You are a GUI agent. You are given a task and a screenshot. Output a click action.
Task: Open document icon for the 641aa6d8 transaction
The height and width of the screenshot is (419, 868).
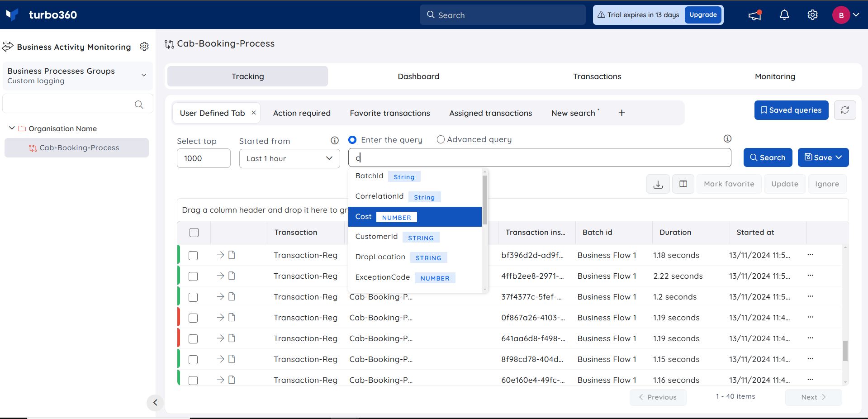click(x=232, y=338)
